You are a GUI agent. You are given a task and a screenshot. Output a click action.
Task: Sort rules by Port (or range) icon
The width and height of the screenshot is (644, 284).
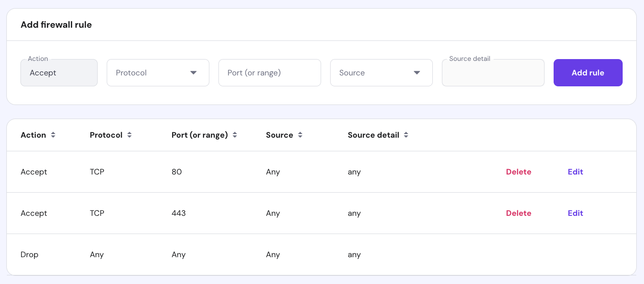pos(235,135)
